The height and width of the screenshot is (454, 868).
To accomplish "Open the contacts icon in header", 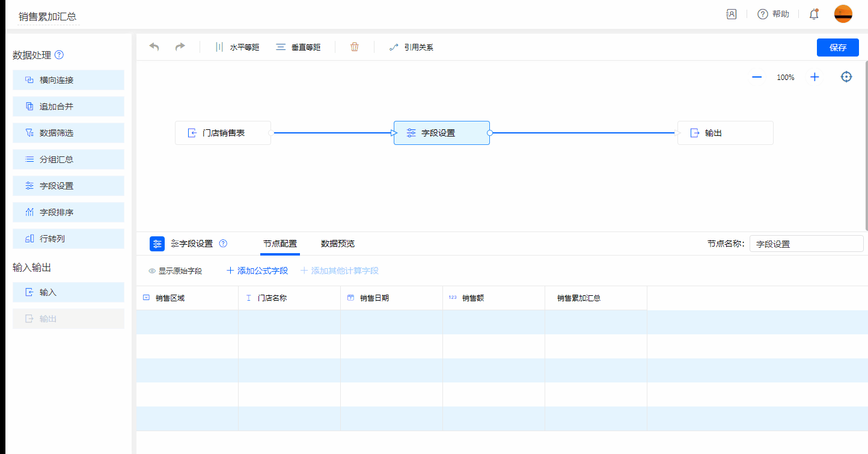I will [x=731, y=14].
